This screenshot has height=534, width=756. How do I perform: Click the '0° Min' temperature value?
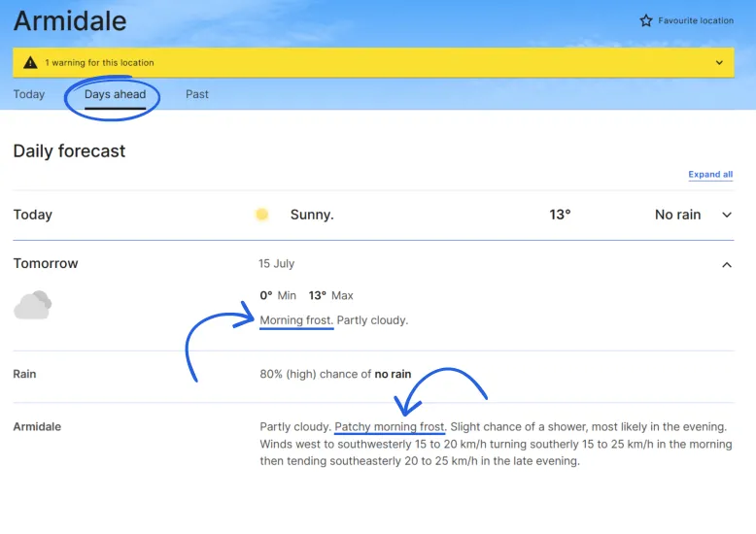pyautogui.click(x=278, y=295)
